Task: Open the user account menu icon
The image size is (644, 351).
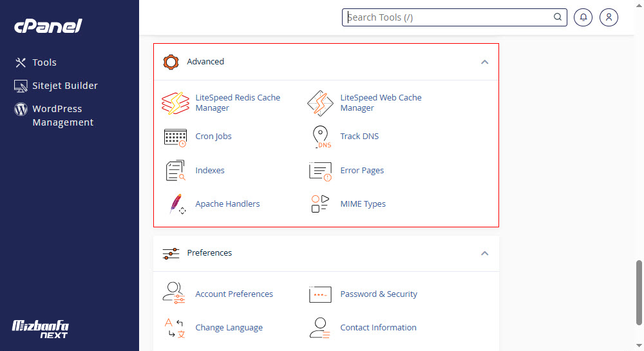Action: (609, 17)
